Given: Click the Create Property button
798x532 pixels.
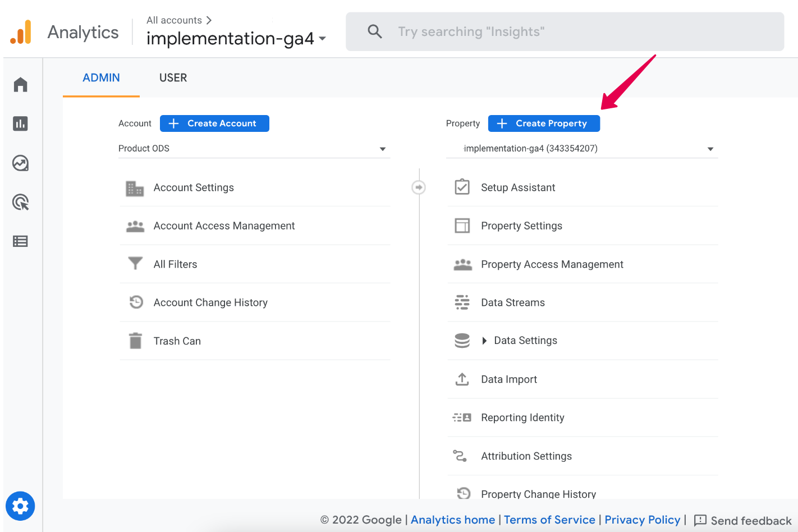Looking at the screenshot, I should [544, 123].
